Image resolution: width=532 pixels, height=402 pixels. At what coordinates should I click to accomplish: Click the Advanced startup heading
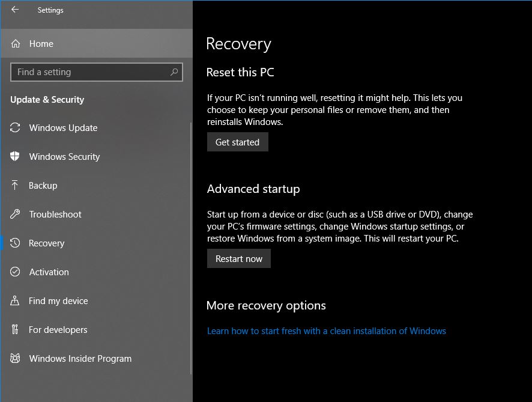[x=253, y=189]
